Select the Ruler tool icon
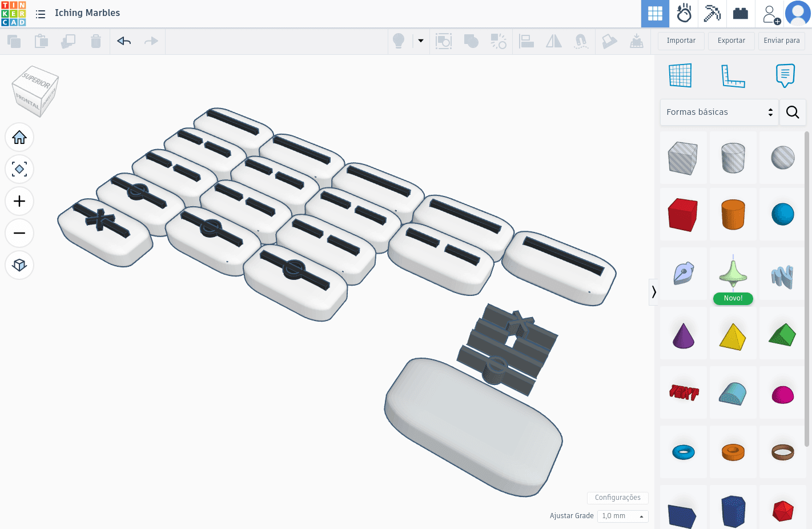 click(733, 75)
